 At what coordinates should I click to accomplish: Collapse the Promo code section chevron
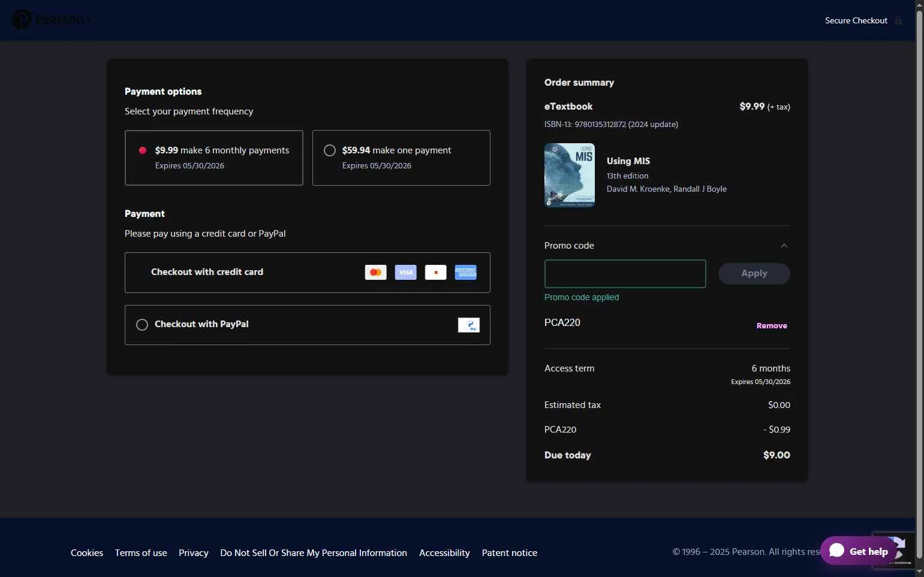(784, 246)
